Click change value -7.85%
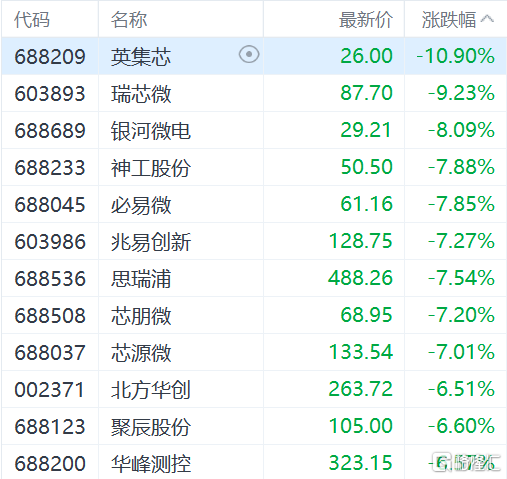This screenshot has width=507, height=479. point(461,204)
